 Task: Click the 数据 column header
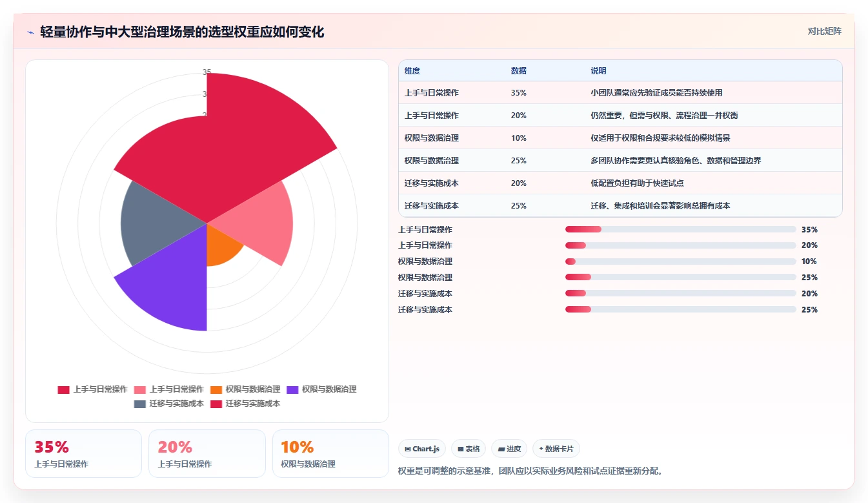pos(519,71)
